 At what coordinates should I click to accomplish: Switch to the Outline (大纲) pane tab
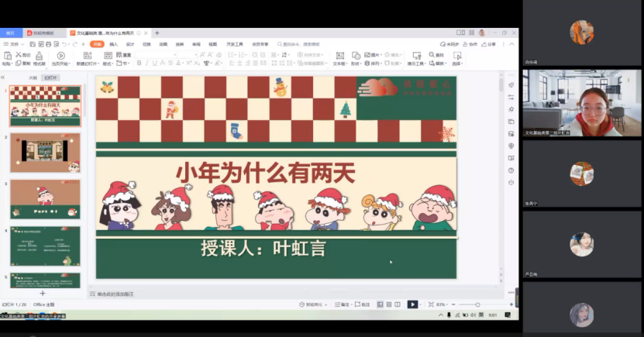(33, 77)
